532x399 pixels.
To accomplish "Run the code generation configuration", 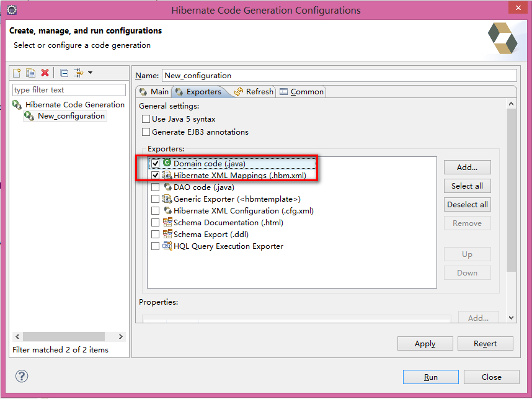I will (430, 377).
